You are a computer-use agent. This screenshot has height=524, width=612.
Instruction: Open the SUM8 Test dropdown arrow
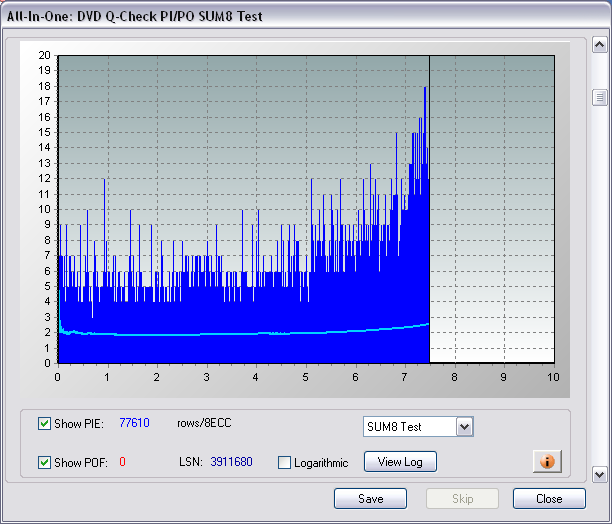coord(464,426)
